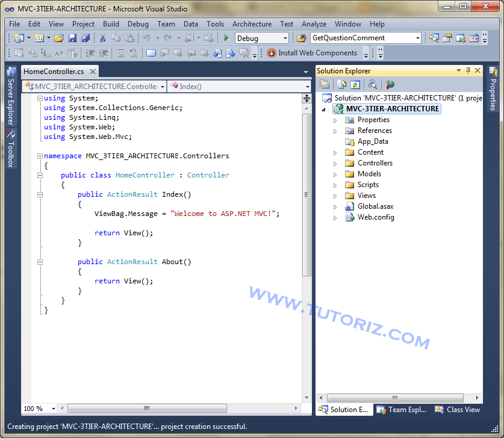Open a file with the Open File icon
Image resolution: width=504 pixels, height=438 pixels.
(x=58, y=38)
